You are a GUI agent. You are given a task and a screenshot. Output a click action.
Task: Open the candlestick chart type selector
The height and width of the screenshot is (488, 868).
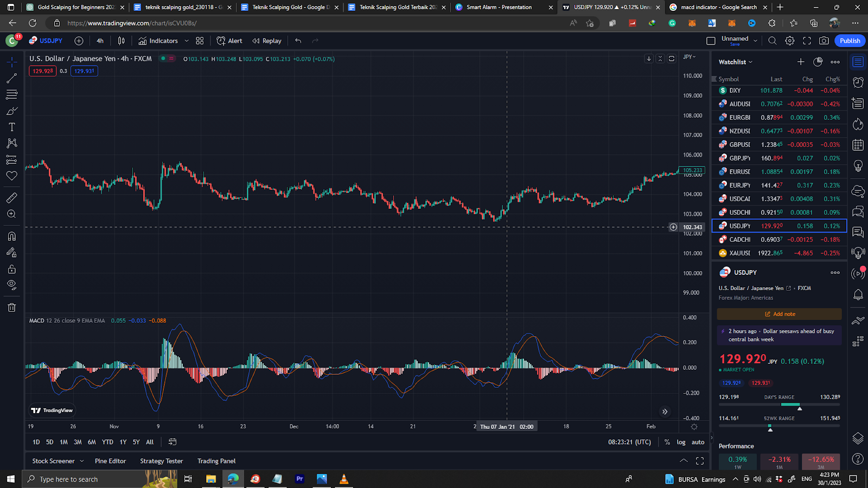click(x=122, y=41)
